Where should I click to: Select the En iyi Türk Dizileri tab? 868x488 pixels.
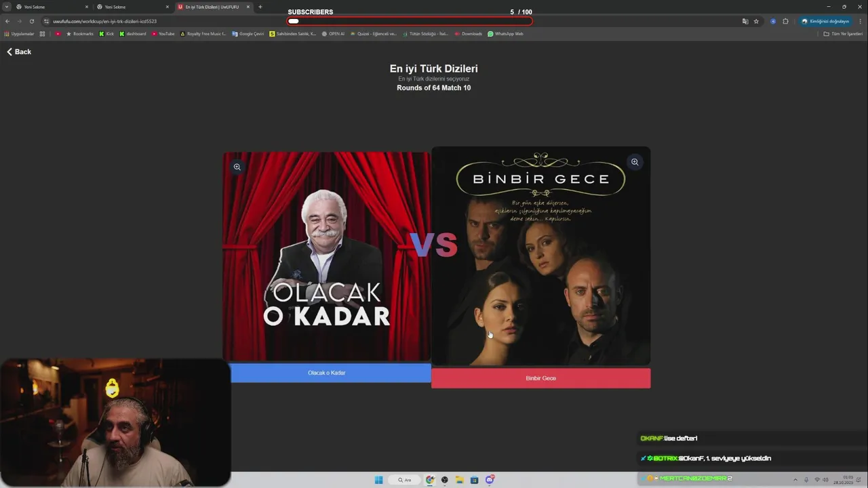(x=214, y=7)
